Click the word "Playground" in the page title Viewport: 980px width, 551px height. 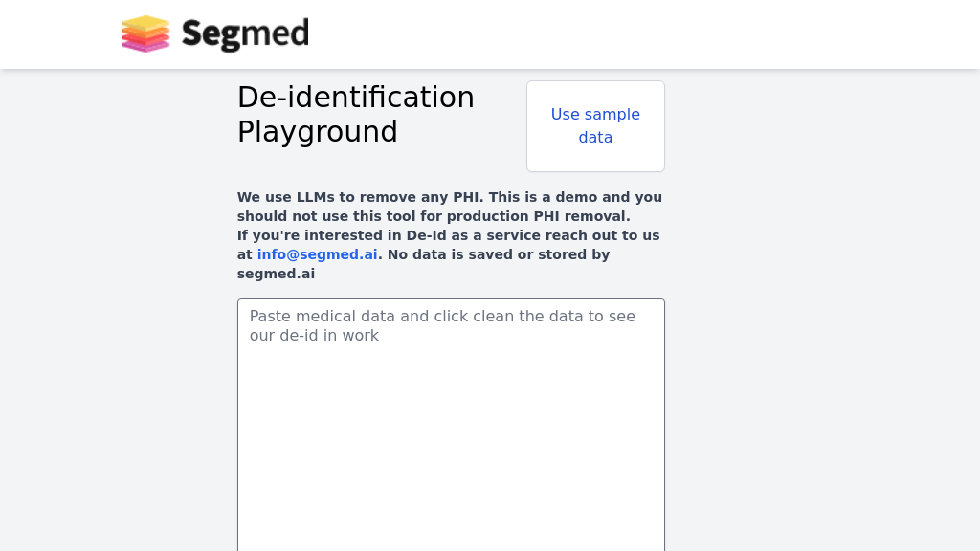pos(317,132)
